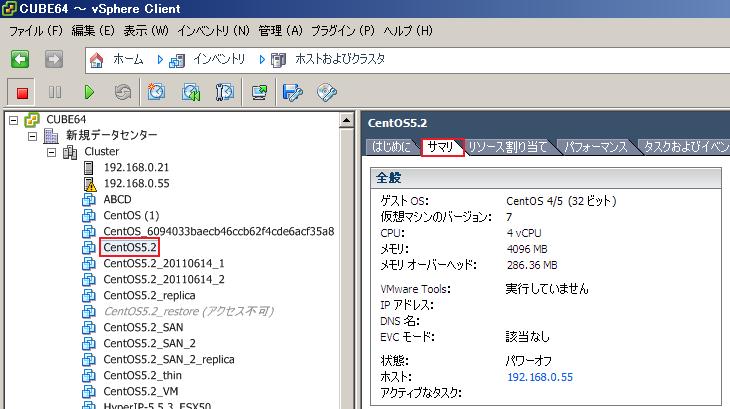Click the 192.168.0.55 host link
The width and height of the screenshot is (730, 409).
(x=540, y=377)
